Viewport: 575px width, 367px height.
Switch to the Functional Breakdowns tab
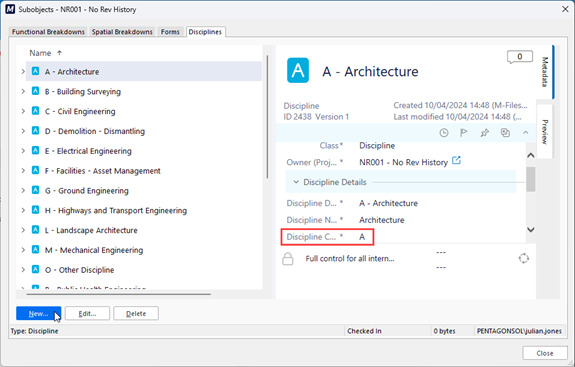(x=48, y=32)
